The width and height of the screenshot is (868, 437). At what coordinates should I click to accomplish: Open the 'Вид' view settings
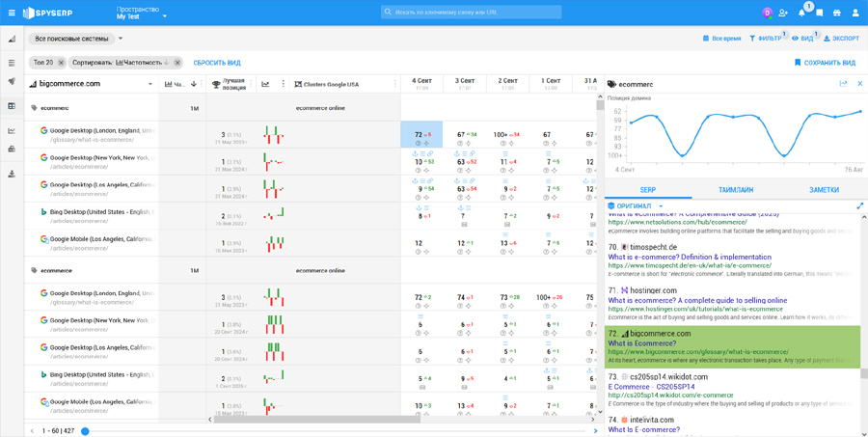pyautogui.click(x=802, y=39)
